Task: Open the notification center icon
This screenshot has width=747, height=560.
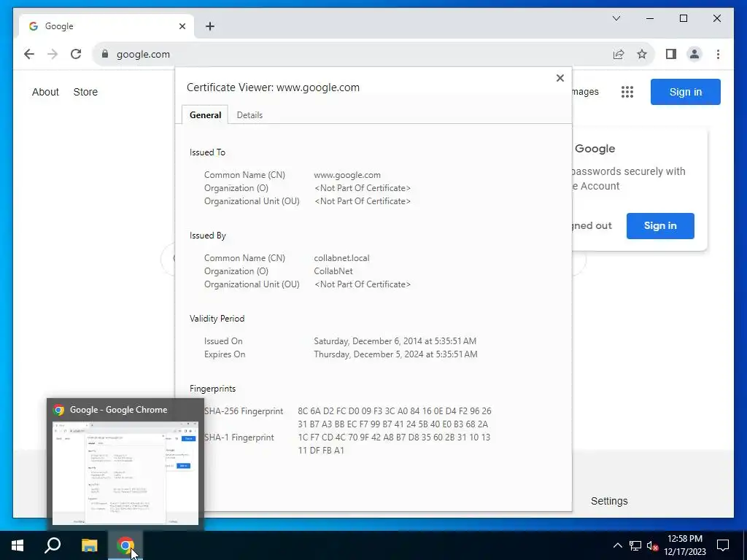Action: (x=723, y=545)
